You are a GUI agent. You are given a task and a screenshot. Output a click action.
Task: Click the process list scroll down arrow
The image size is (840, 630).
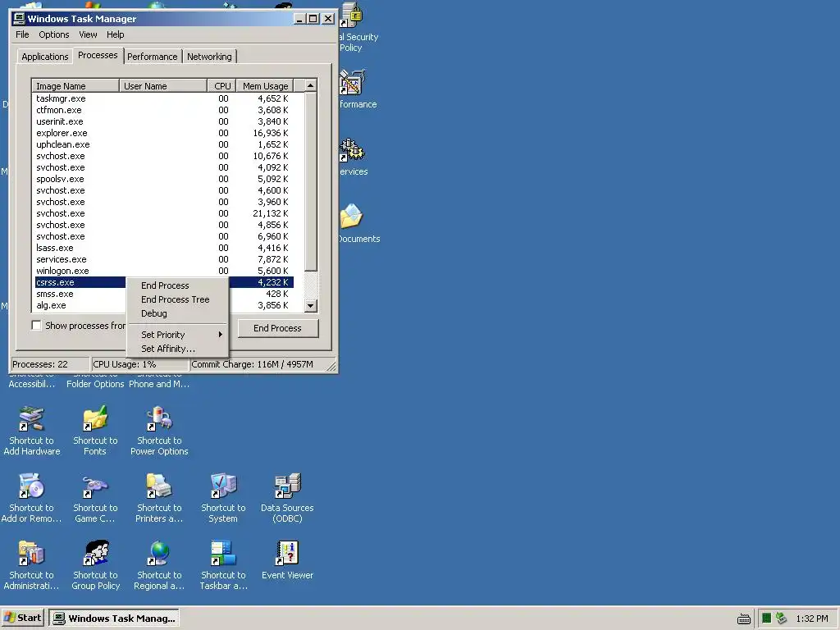tap(310, 306)
